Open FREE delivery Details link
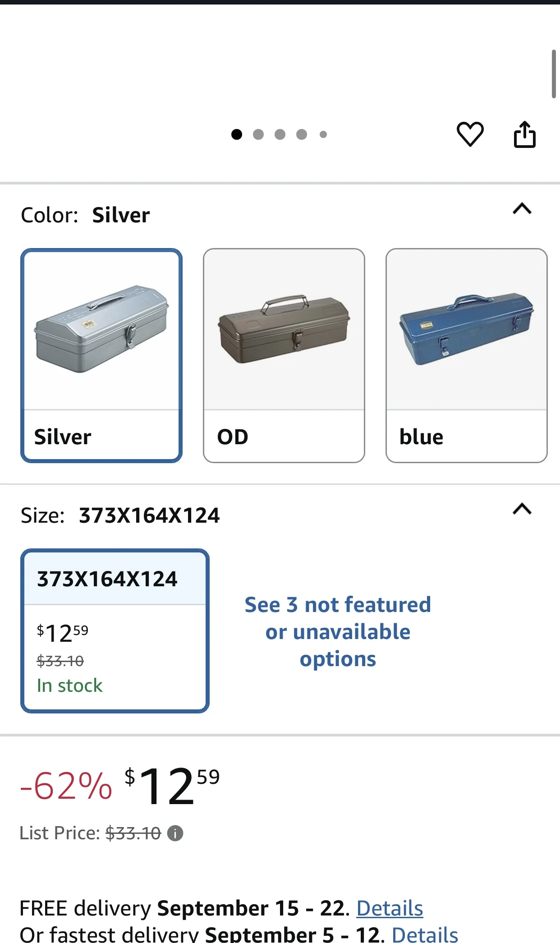 point(390,908)
